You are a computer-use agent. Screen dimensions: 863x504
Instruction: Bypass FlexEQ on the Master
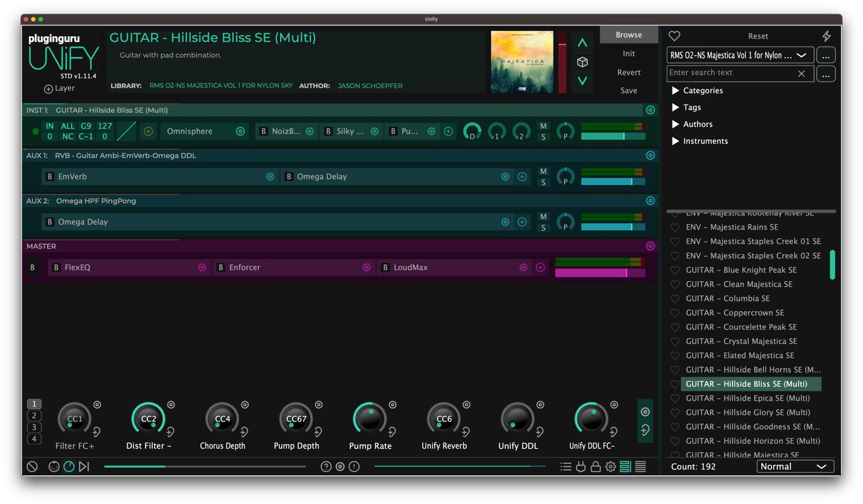click(56, 267)
